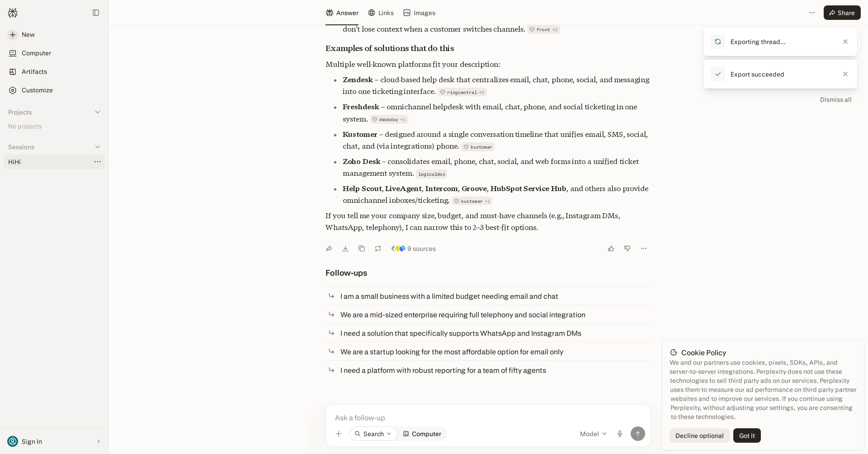The width and height of the screenshot is (868, 454).
Task: Click the Got it cookie button
Action: pyautogui.click(x=747, y=435)
